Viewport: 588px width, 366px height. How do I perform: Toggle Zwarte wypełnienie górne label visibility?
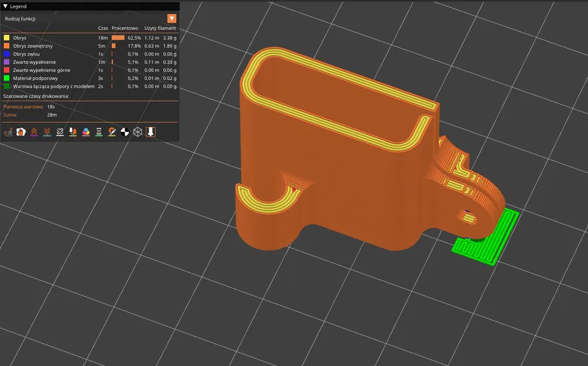point(42,70)
